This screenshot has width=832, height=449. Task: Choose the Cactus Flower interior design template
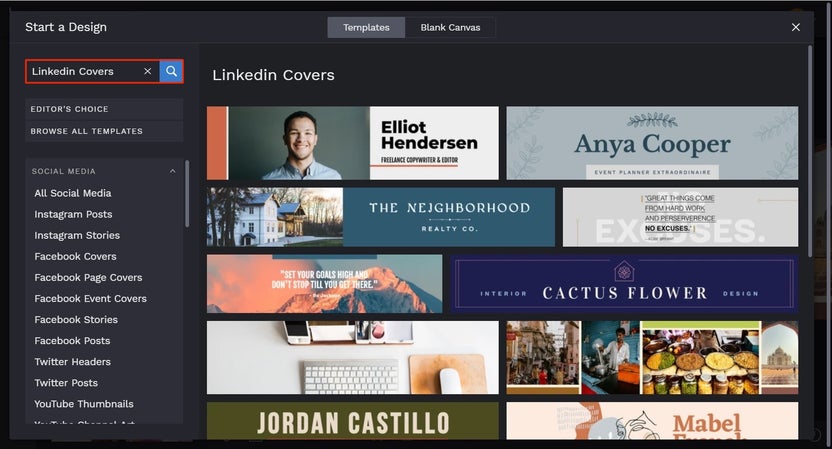tap(624, 283)
